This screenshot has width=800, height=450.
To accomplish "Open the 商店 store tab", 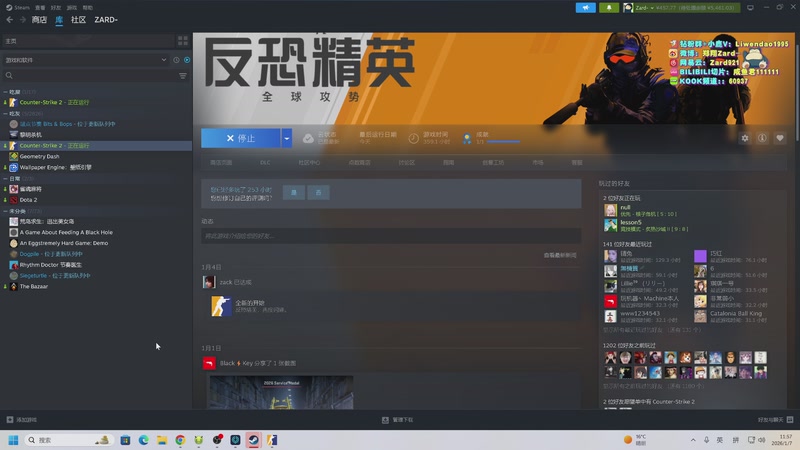I will [x=39, y=19].
